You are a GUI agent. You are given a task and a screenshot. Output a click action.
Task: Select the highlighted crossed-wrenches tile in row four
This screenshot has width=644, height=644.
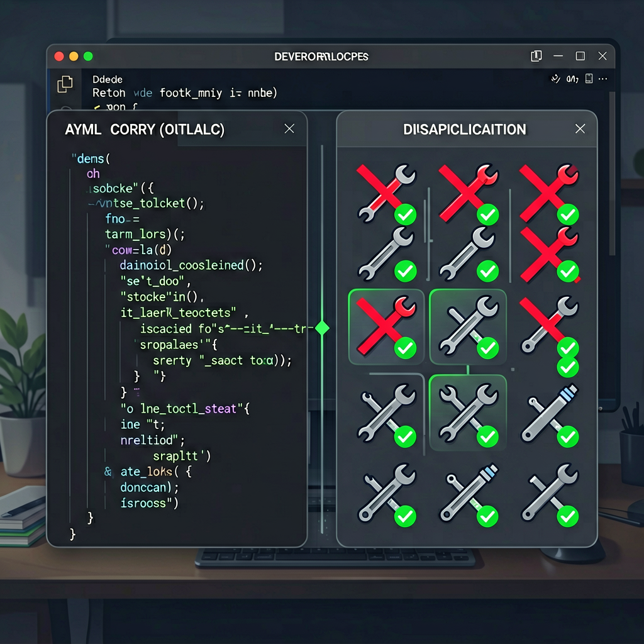click(468, 413)
